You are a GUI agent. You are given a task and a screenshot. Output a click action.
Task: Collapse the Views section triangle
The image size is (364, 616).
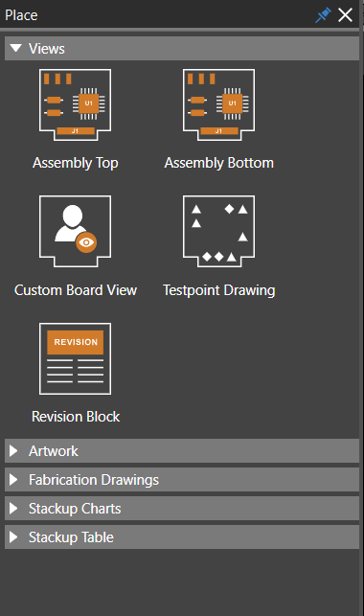15,48
